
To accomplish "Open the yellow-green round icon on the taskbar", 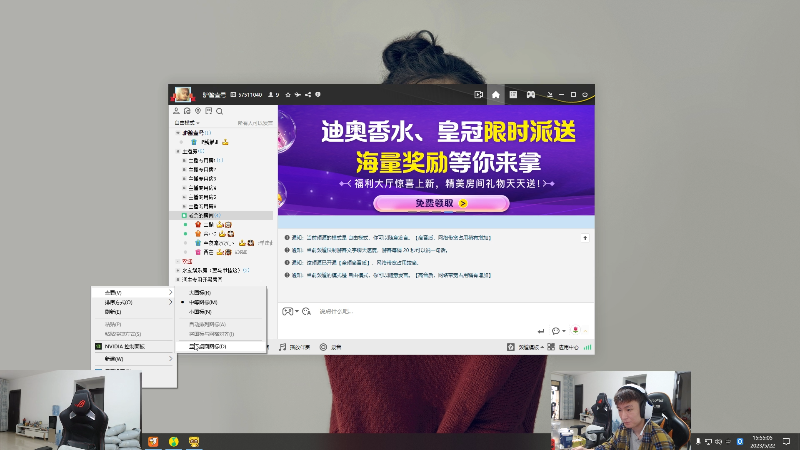I will (173, 441).
